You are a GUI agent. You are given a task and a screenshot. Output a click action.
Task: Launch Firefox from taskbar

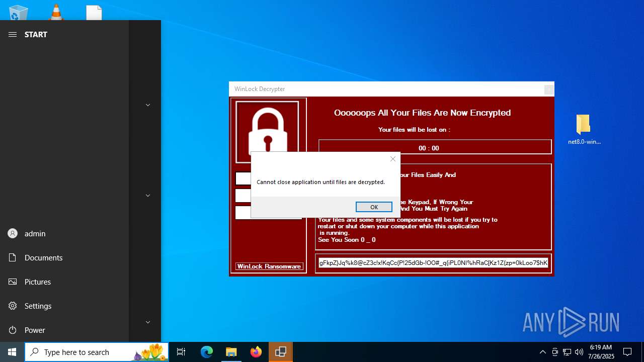click(256, 352)
